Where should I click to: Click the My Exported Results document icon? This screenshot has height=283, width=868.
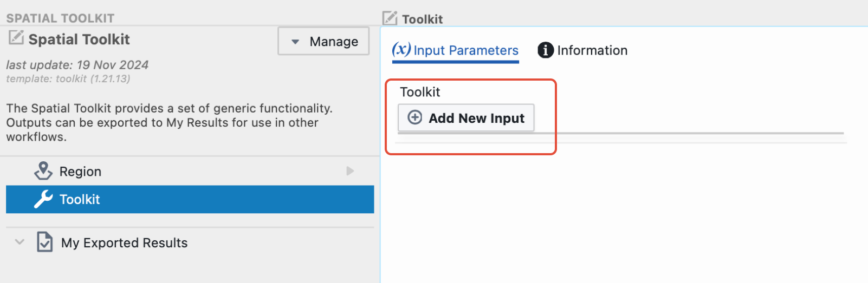tap(44, 242)
